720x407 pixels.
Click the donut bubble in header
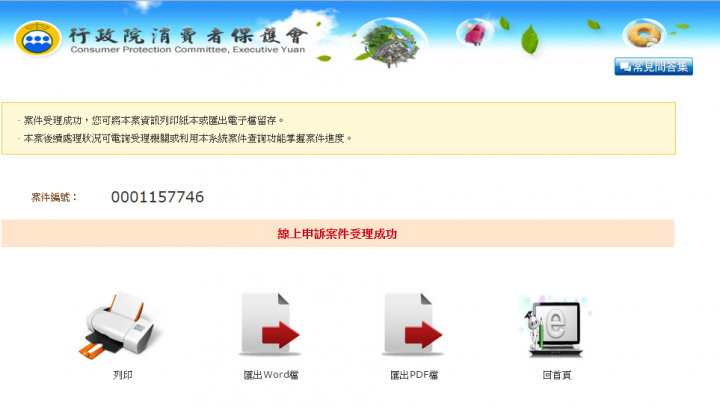(x=644, y=34)
